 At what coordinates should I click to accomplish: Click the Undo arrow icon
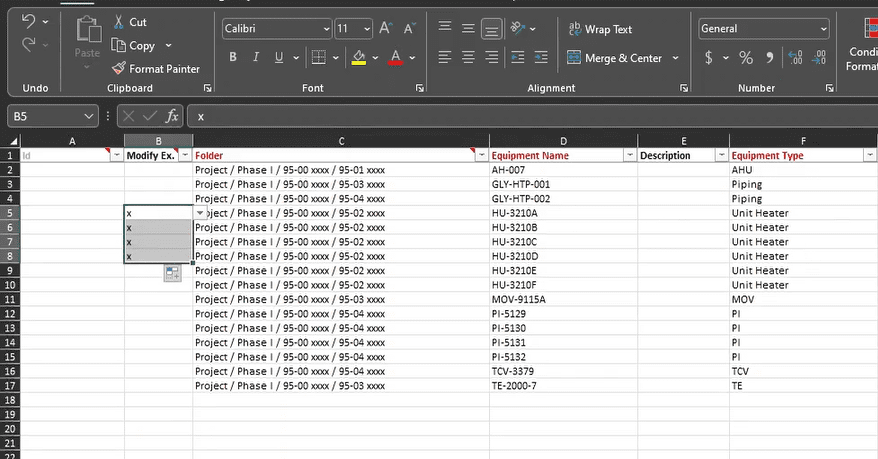(28, 21)
